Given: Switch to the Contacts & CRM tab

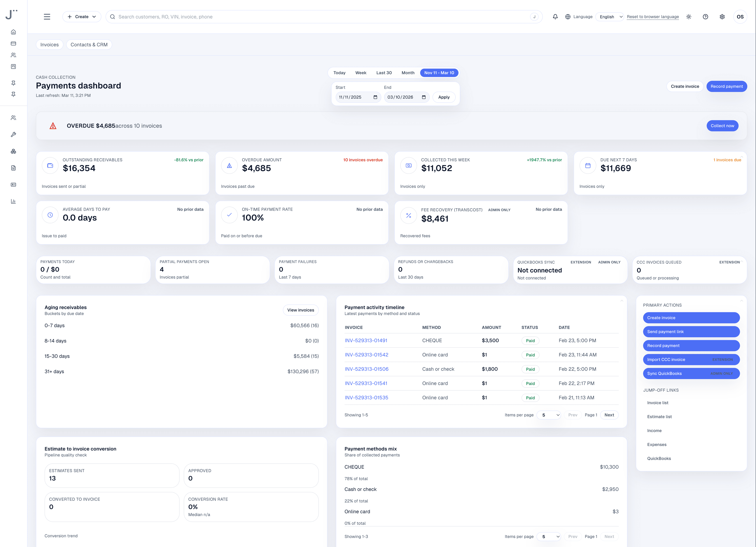Looking at the screenshot, I should pyautogui.click(x=89, y=44).
